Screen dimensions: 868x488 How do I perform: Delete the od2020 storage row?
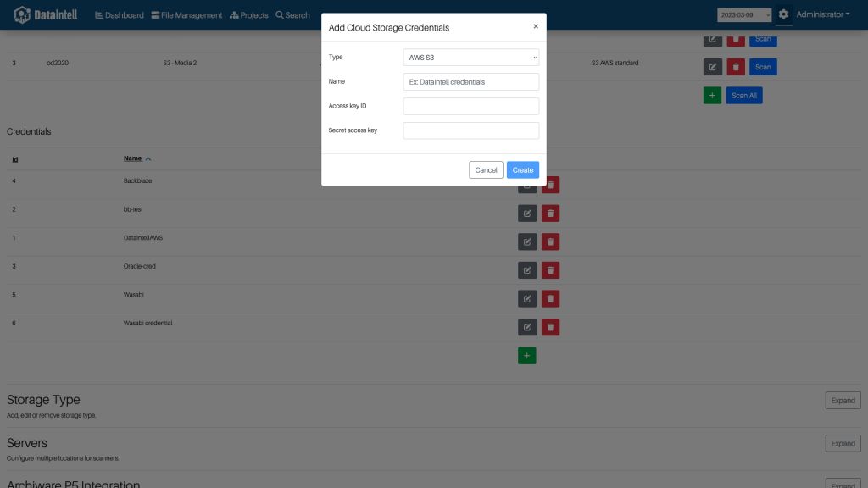736,67
